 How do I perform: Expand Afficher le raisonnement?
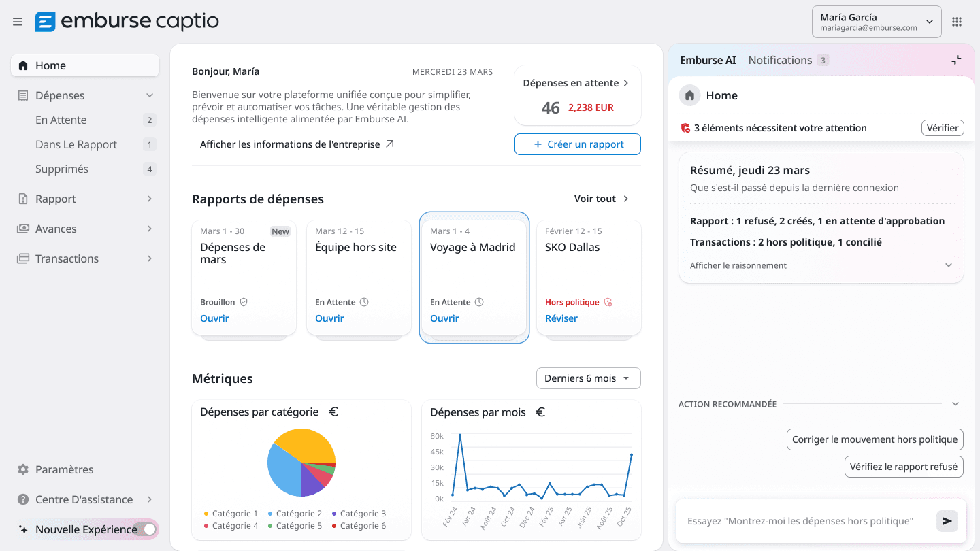[821, 265]
